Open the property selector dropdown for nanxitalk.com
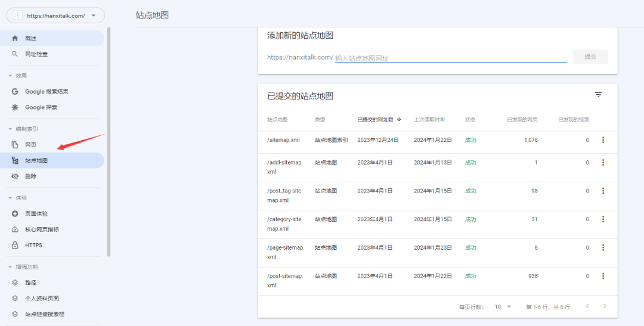The height and width of the screenshot is (326, 644). tap(55, 15)
